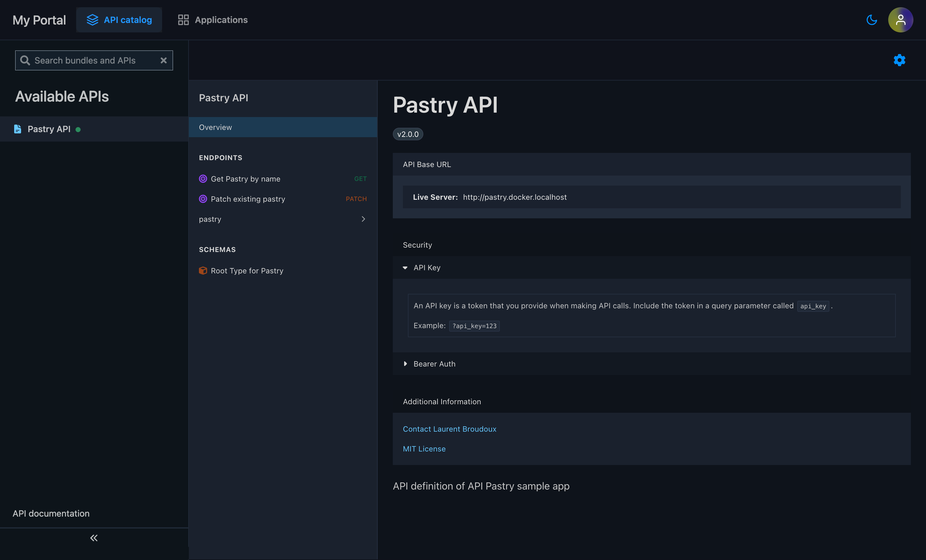Collapse the API Key security section
Screen dimensions: 926x560
click(x=405, y=268)
